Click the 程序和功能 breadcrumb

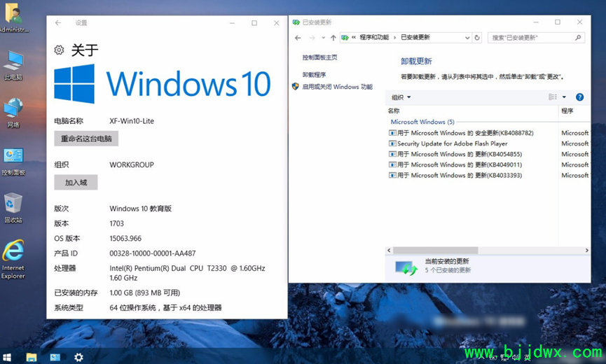coord(374,37)
